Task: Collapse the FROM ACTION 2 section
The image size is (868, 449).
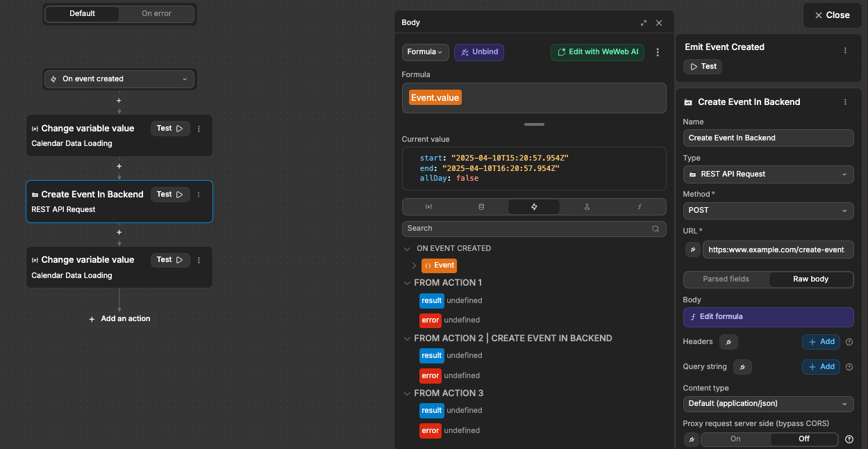Action: 408,338
